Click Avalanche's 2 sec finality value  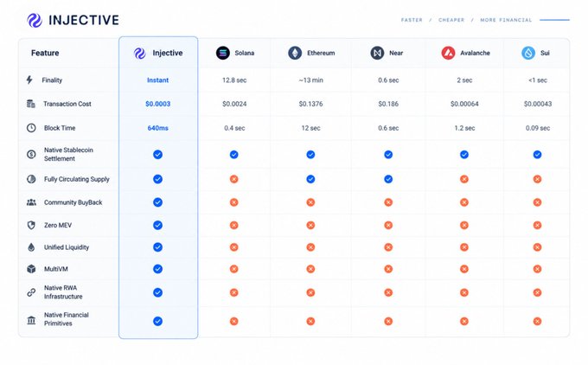(464, 80)
